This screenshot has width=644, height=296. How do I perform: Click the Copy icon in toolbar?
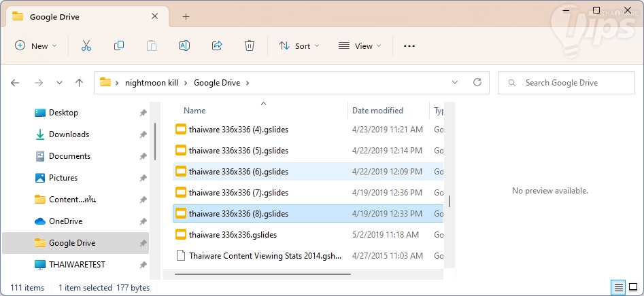[119, 46]
